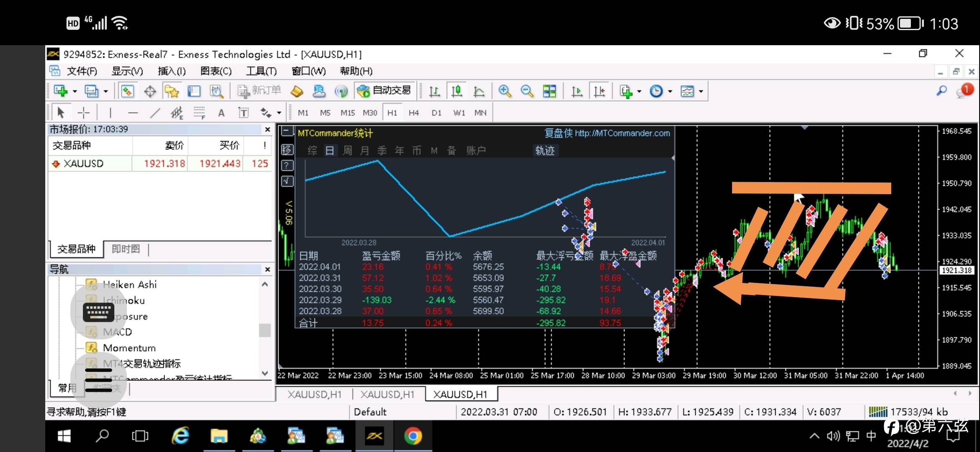
Task: Open the MTCommander.com link
Action: click(x=622, y=133)
